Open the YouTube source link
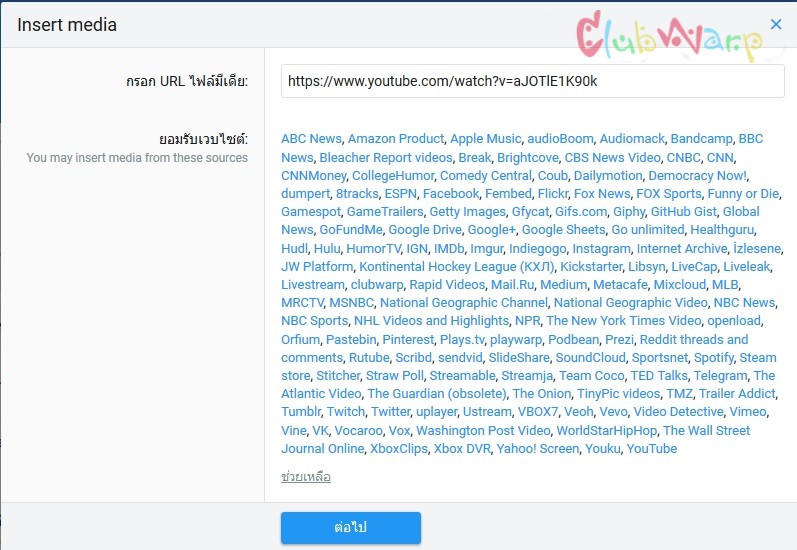 tap(652, 449)
